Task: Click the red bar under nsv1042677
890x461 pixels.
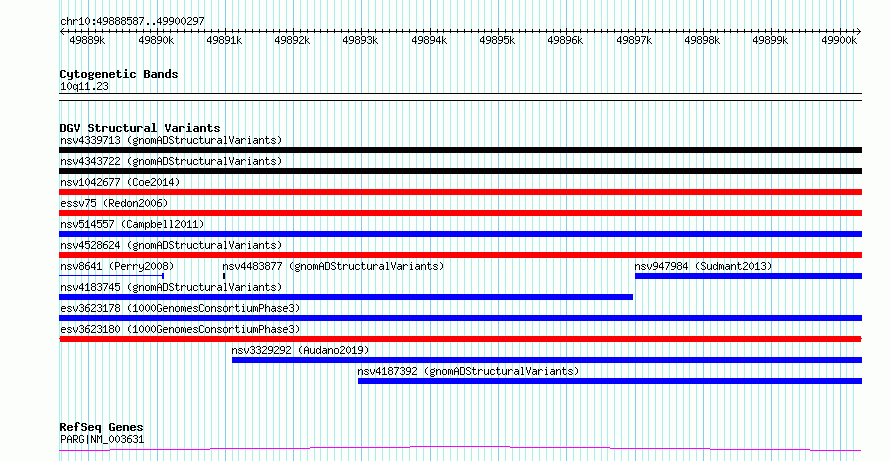Action: [460, 192]
